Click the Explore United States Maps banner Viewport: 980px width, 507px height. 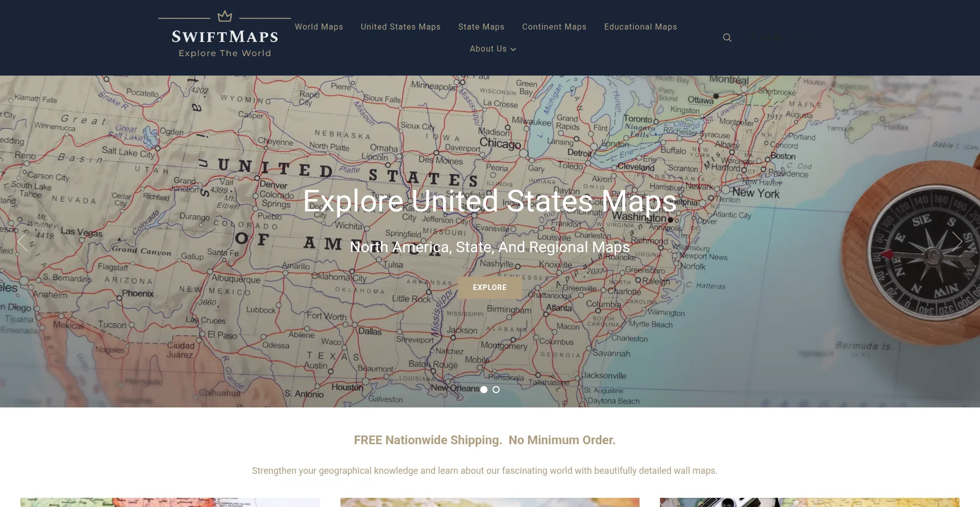[x=489, y=201]
